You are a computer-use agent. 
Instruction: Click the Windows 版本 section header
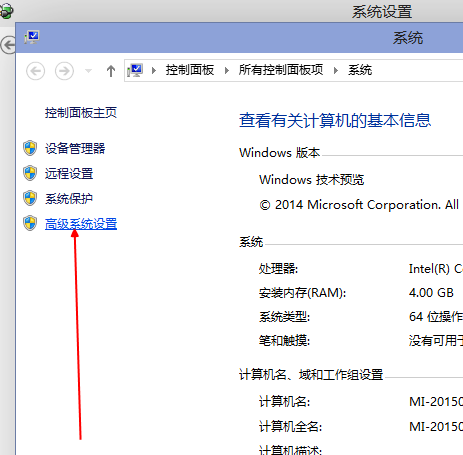click(x=280, y=153)
